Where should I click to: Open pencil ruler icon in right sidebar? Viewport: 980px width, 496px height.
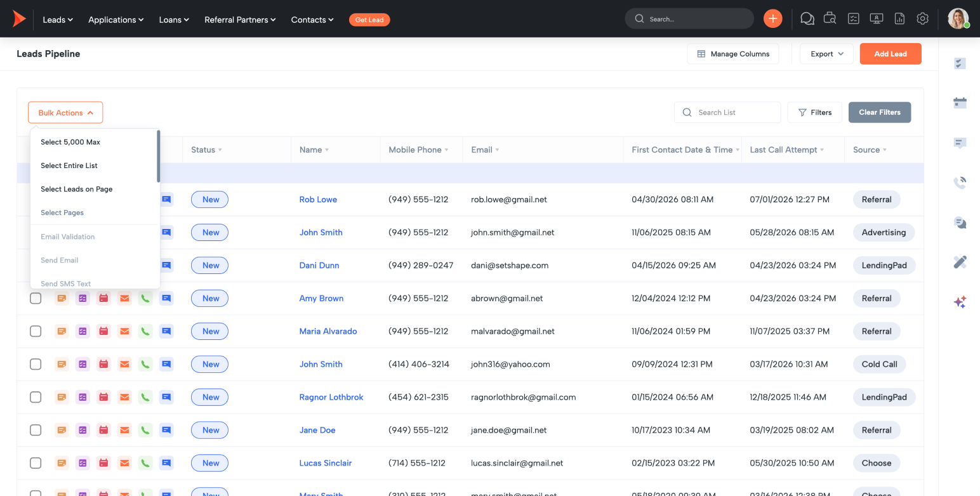(x=960, y=262)
